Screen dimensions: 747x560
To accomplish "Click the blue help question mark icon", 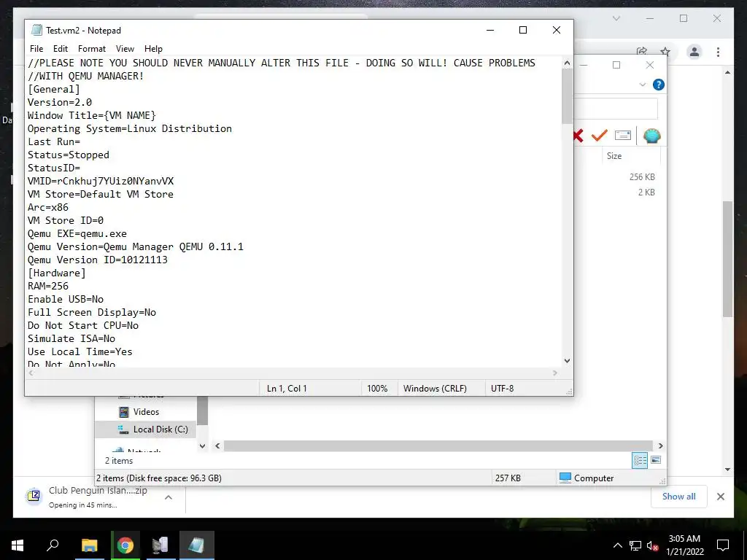I will coord(659,85).
